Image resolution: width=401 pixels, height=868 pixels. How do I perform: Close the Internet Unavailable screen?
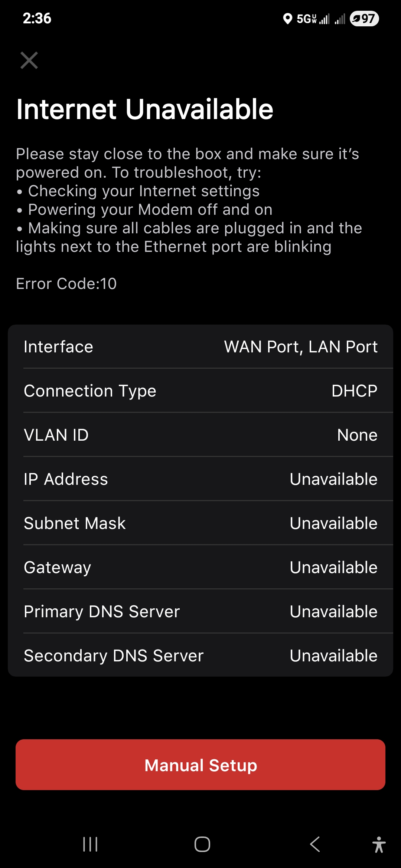pyautogui.click(x=29, y=60)
